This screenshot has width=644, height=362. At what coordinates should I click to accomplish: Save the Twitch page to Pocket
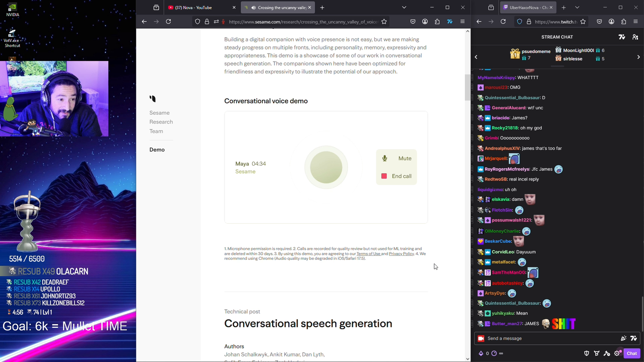pos(599,22)
